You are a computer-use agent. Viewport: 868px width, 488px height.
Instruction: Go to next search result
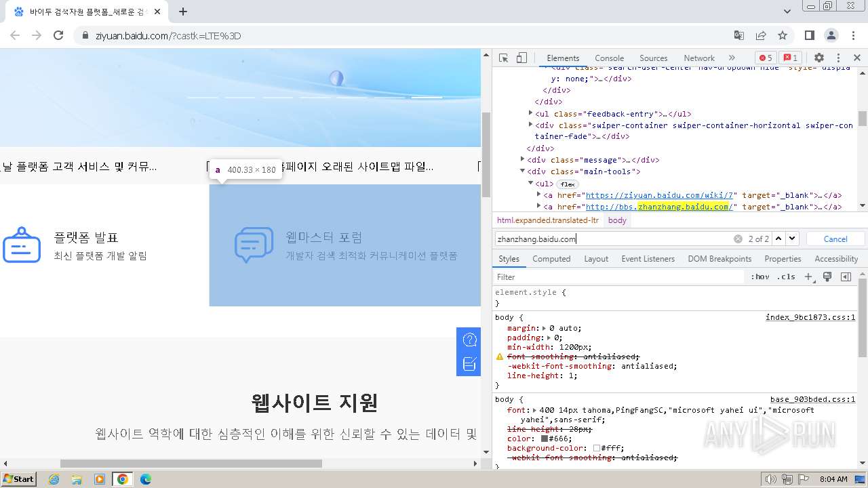pos(792,239)
